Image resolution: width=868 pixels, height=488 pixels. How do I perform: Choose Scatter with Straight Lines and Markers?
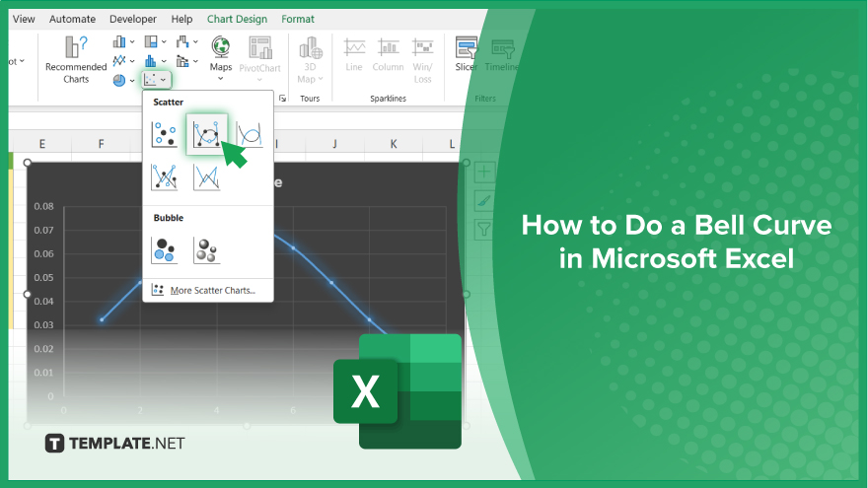[165, 177]
